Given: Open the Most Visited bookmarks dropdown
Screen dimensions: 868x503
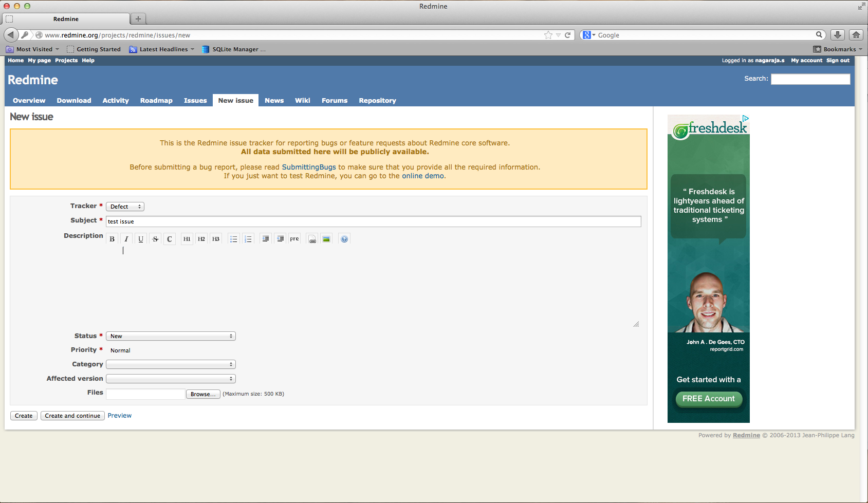Looking at the screenshot, I should tap(33, 49).
